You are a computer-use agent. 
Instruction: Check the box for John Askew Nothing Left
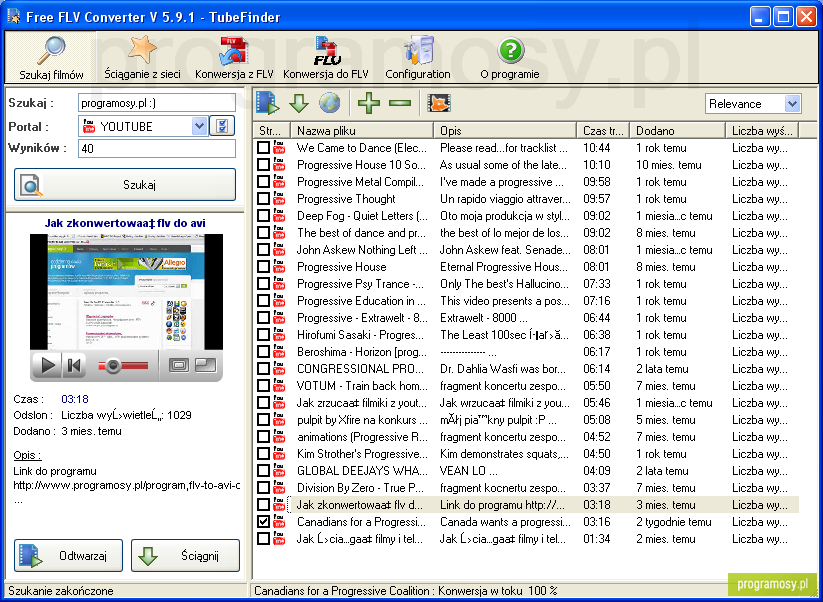pyautogui.click(x=263, y=250)
